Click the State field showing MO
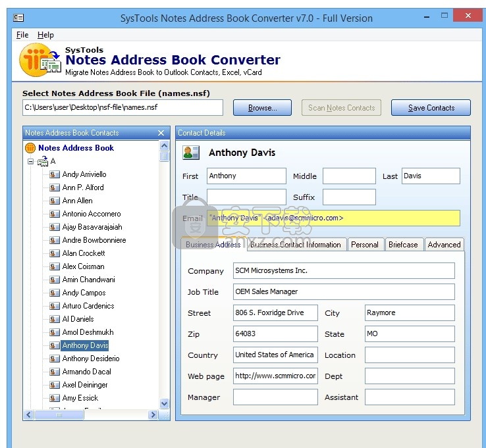Screen dimensions: 486x448 click(410, 334)
